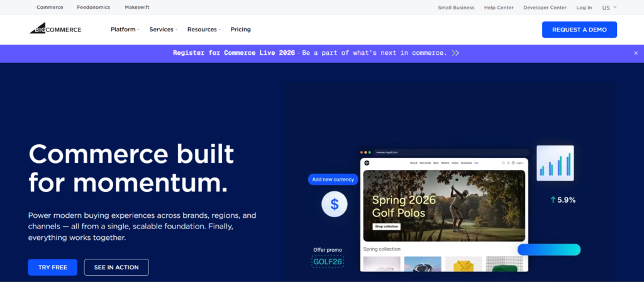
Task: Open the Small Business link
Action: click(x=456, y=8)
